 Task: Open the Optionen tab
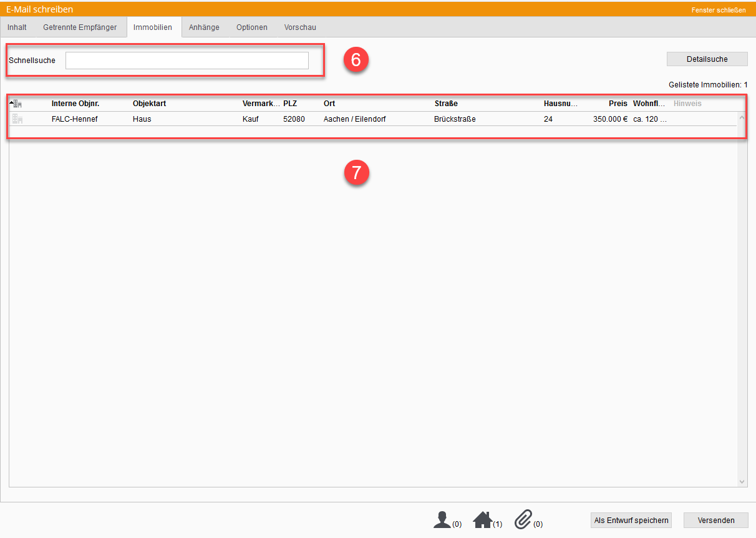(252, 27)
